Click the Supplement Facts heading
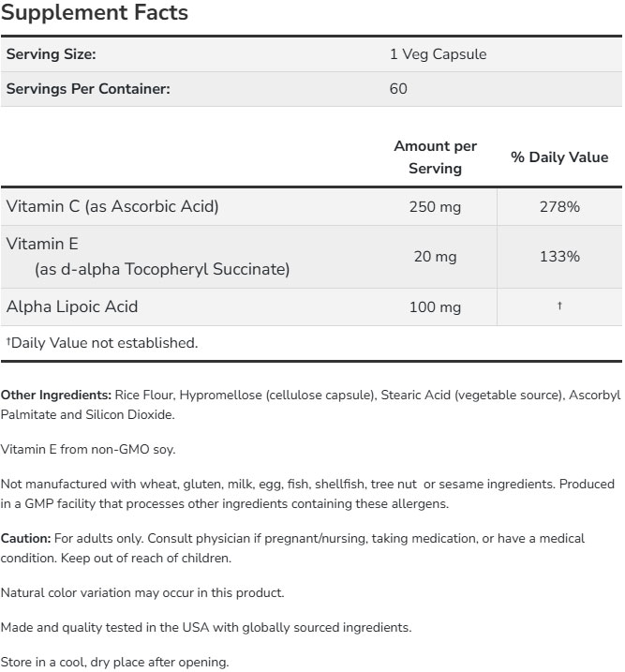This screenshot has height=672, width=625. (95, 13)
